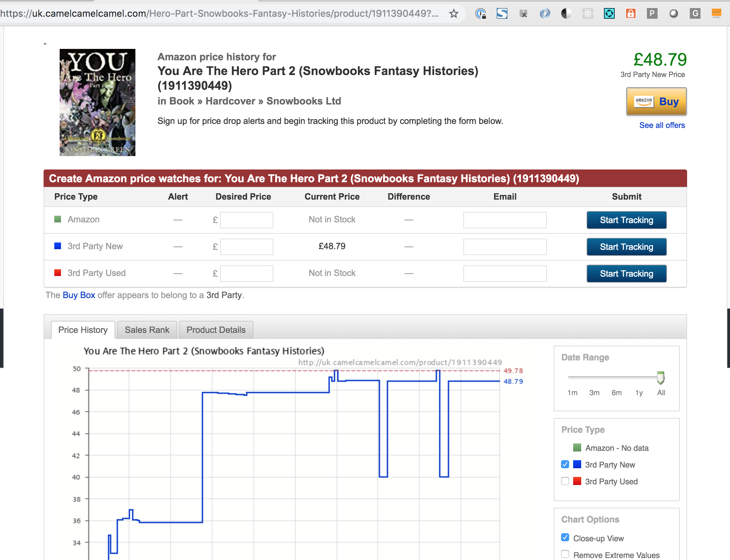Click the 49.78 highest price label
This screenshot has width=730, height=560.
(x=513, y=371)
